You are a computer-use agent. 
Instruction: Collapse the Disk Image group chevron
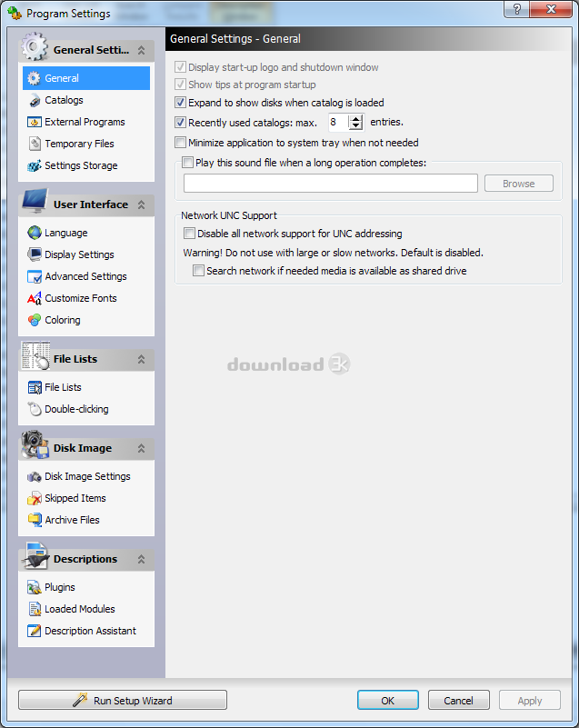click(142, 448)
